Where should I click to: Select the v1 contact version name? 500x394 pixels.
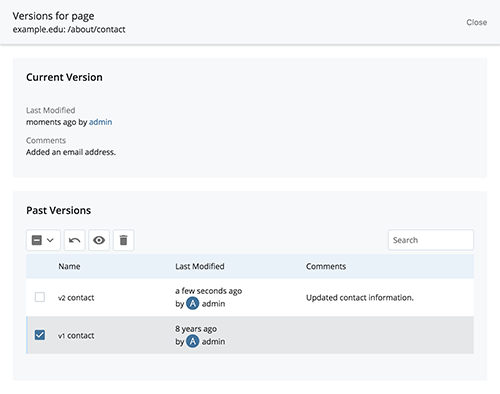tap(76, 336)
